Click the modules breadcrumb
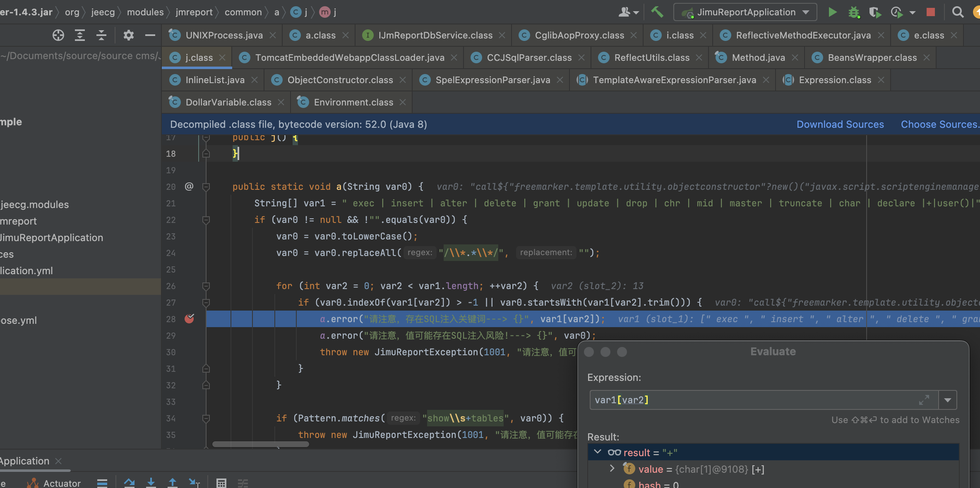The image size is (980, 488). click(145, 12)
